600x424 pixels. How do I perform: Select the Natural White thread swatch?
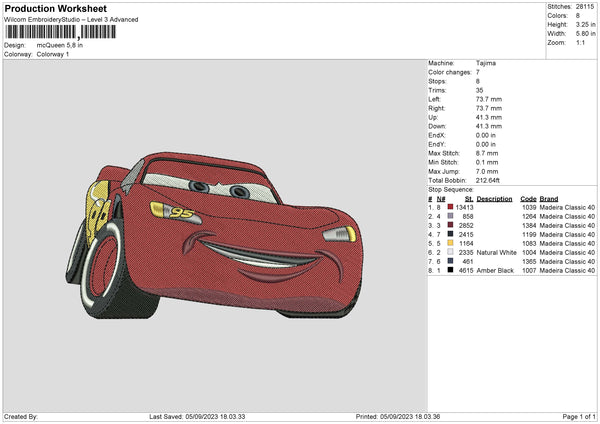[x=452, y=252]
